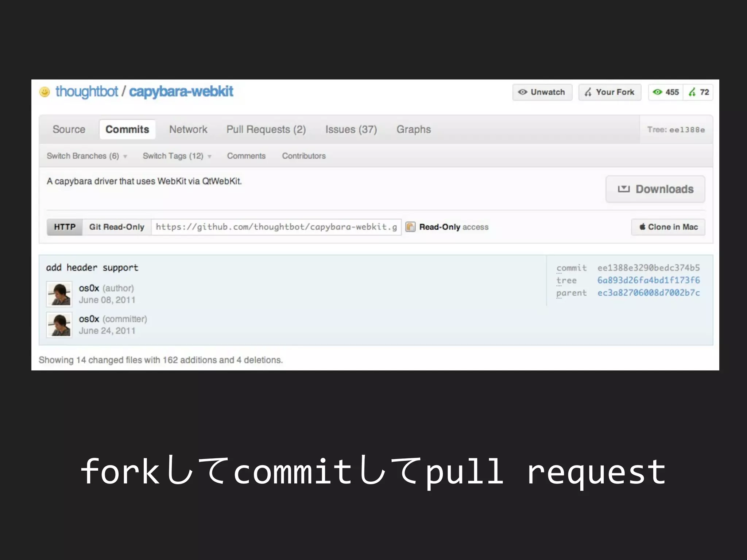Open tree hash 6a893d26fa4bd1f173f6
Image resolution: width=747 pixels, height=560 pixels.
(649, 280)
